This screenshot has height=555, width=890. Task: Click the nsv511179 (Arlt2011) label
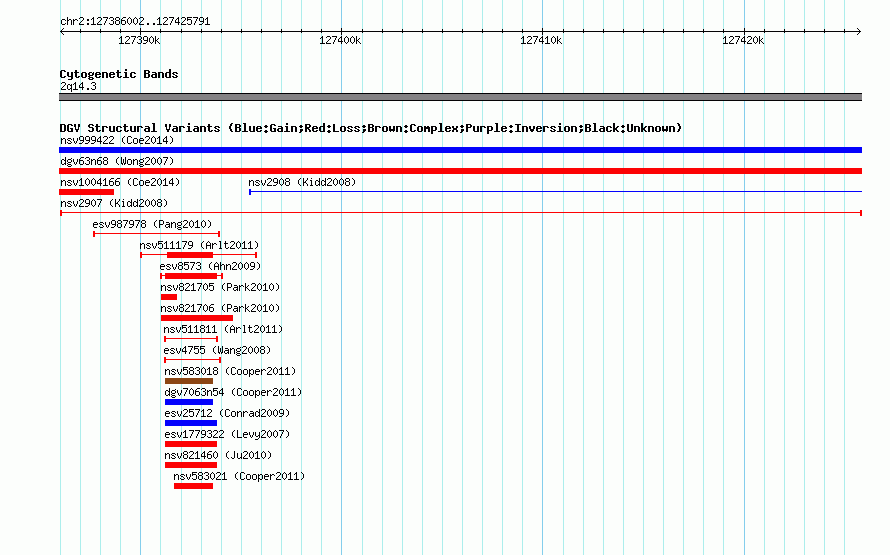[199, 245]
